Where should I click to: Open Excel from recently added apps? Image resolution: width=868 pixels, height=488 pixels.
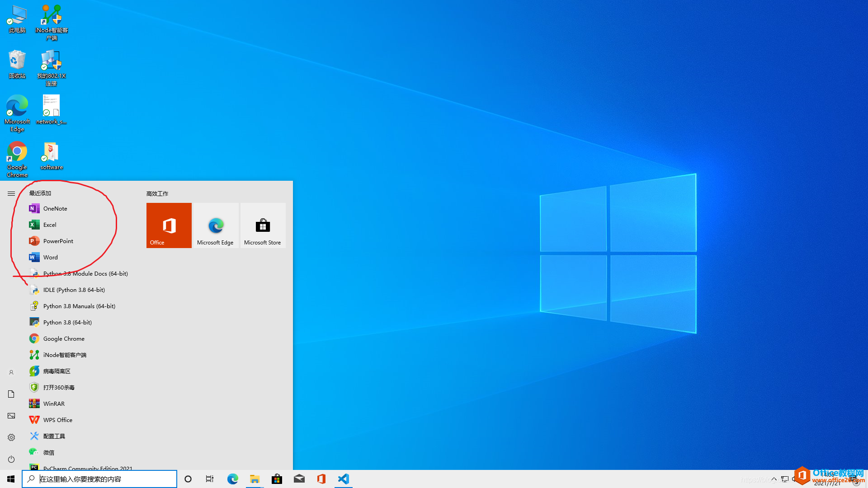click(x=49, y=225)
